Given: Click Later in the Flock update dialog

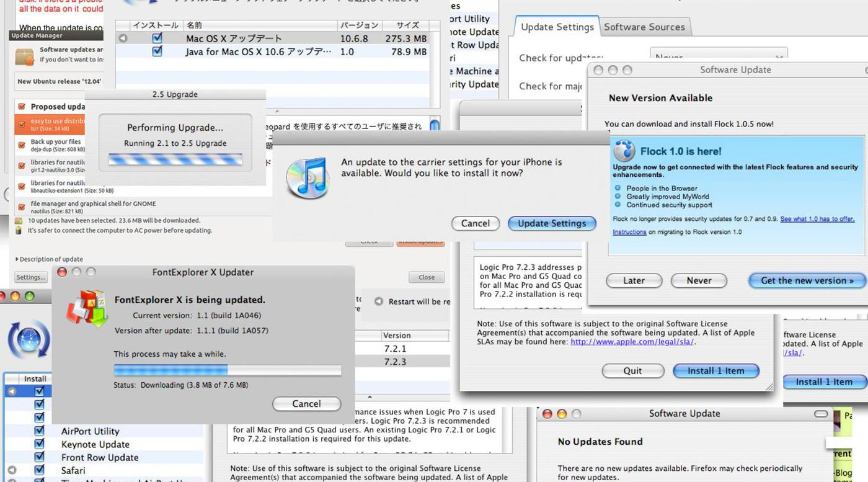Looking at the screenshot, I should click(634, 280).
